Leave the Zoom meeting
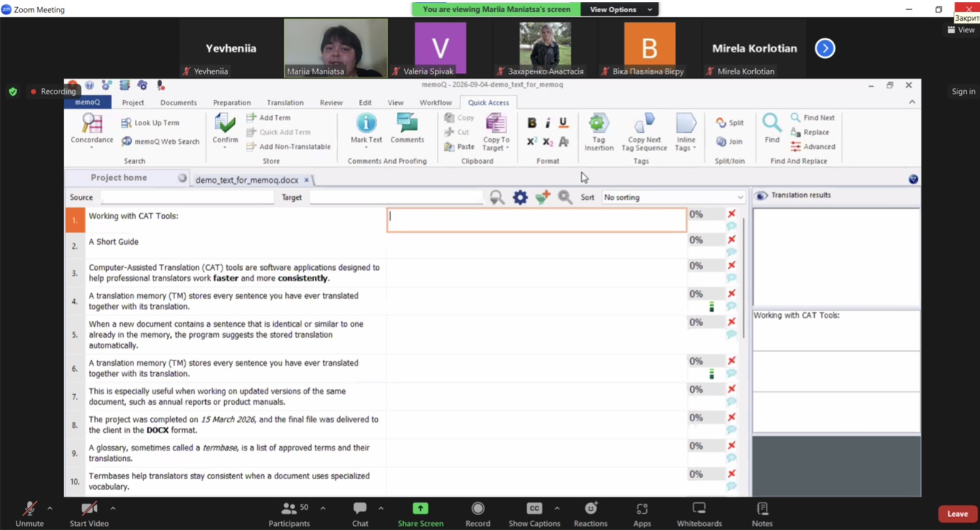 (957, 514)
